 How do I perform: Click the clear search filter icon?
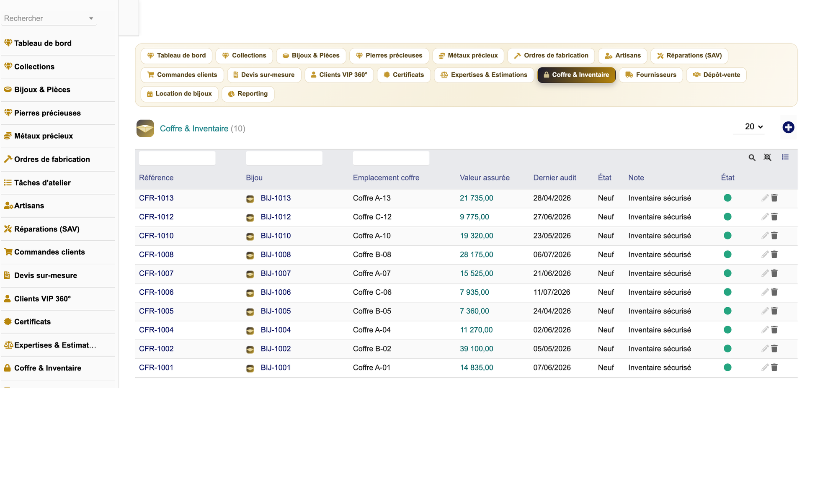(x=767, y=157)
